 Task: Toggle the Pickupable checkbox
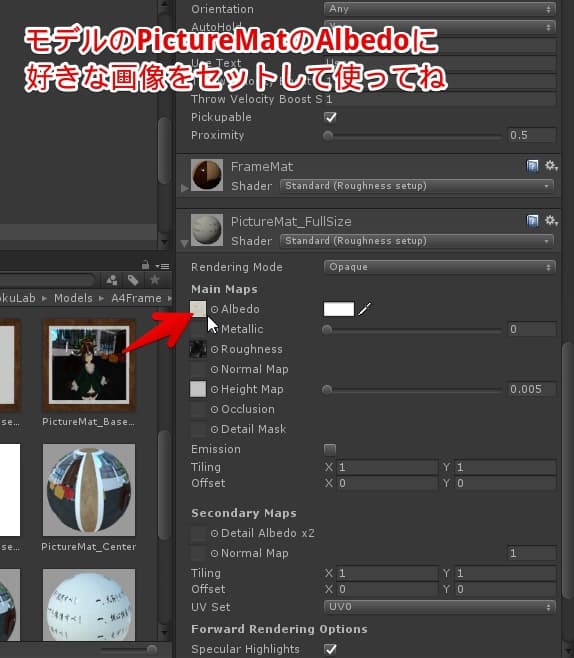tap(330, 117)
